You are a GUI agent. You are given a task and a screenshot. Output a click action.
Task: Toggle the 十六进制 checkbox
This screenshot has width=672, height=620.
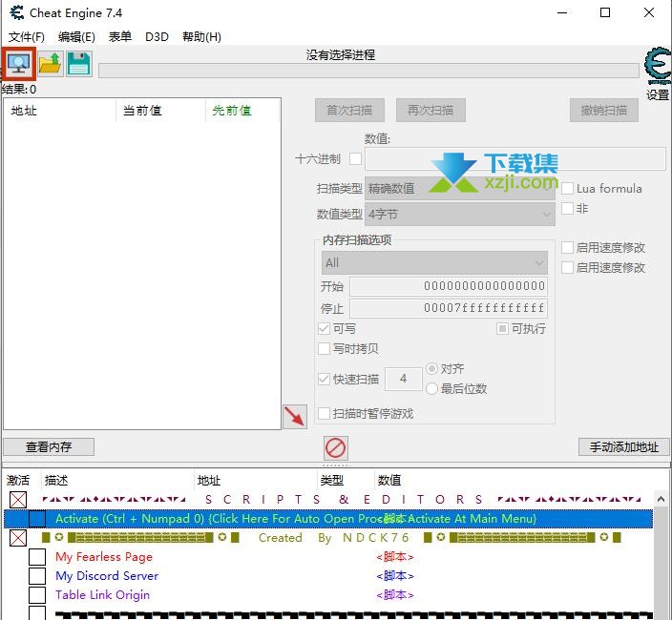click(x=355, y=159)
